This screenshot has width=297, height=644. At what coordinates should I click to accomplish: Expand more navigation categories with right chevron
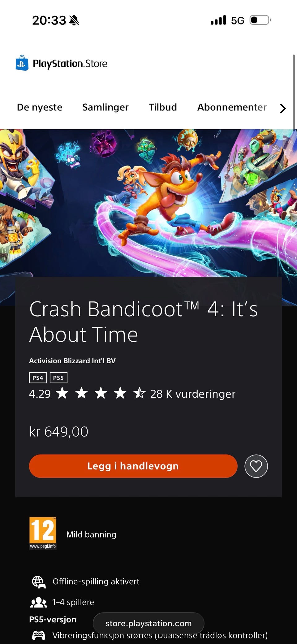click(283, 108)
